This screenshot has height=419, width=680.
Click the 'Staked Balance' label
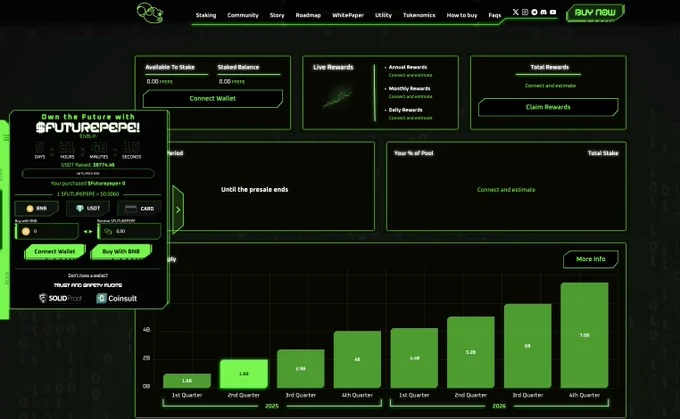point(238,67)
